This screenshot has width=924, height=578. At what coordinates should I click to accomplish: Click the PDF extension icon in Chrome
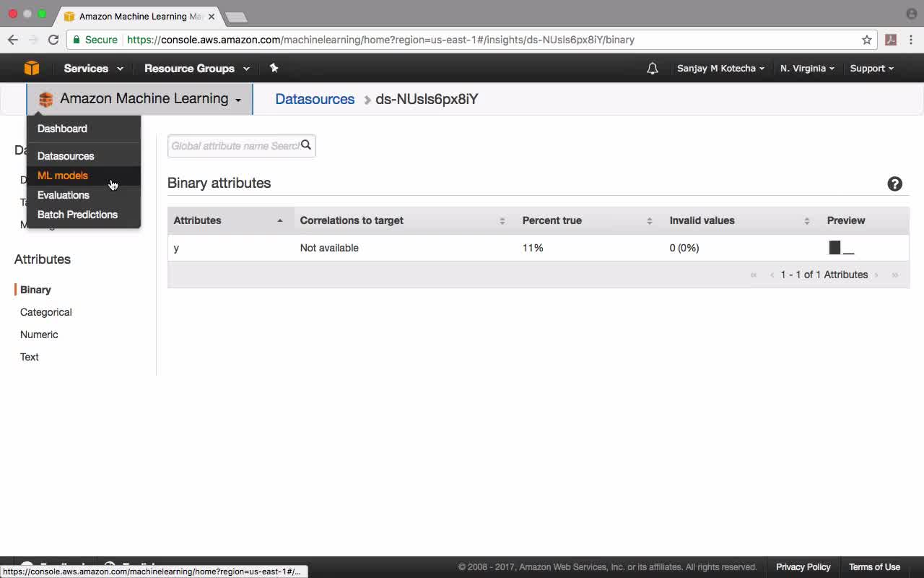click(891, 40)
